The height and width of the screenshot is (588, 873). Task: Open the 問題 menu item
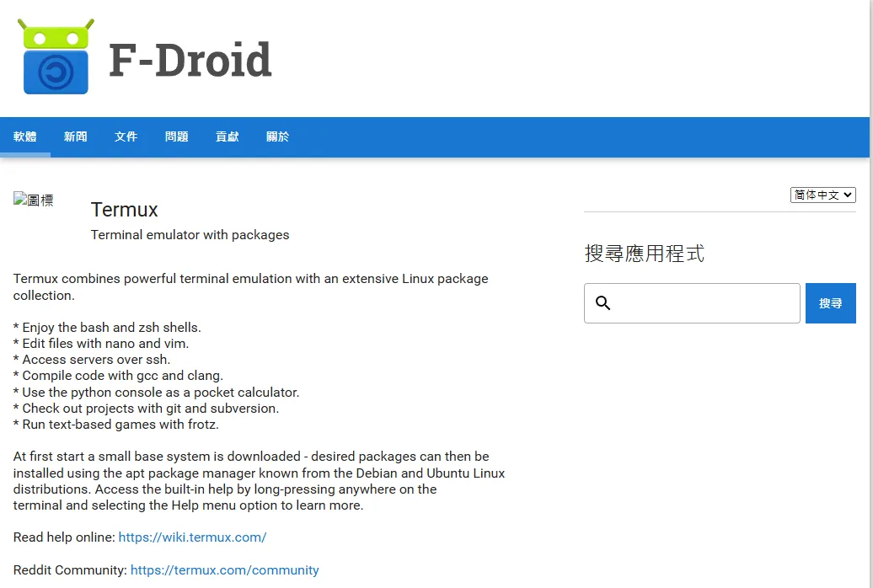pos(176,137)
